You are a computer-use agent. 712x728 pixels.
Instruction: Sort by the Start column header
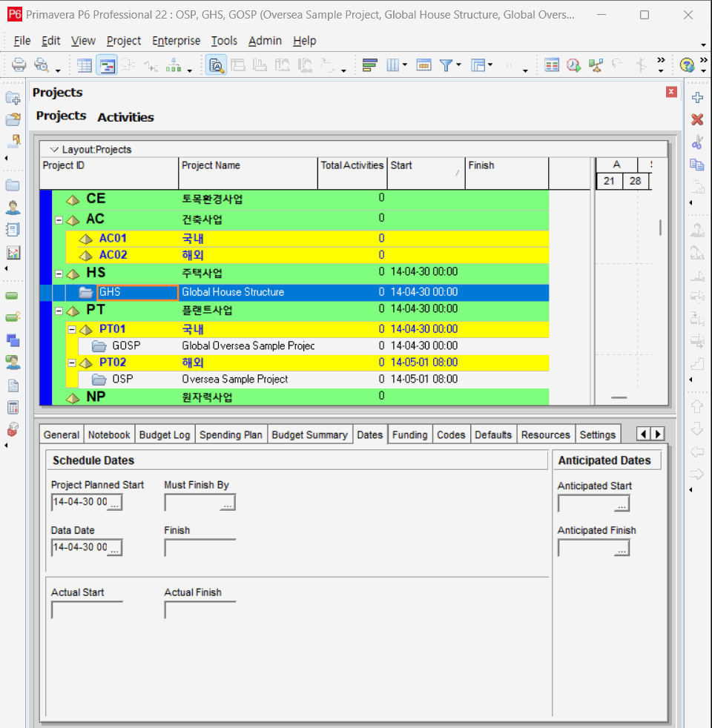426,173
